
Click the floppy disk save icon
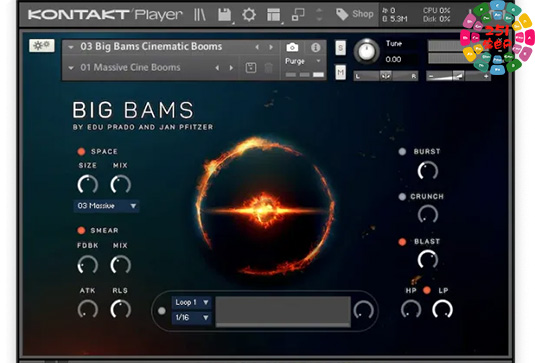coord(225,15)
